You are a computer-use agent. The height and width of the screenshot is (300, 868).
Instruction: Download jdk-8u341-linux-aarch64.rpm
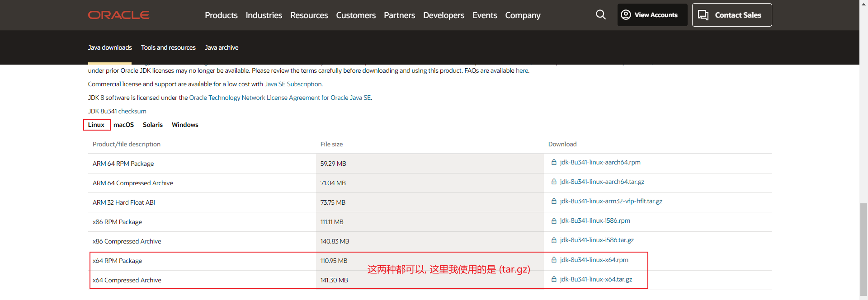point(600,162)
